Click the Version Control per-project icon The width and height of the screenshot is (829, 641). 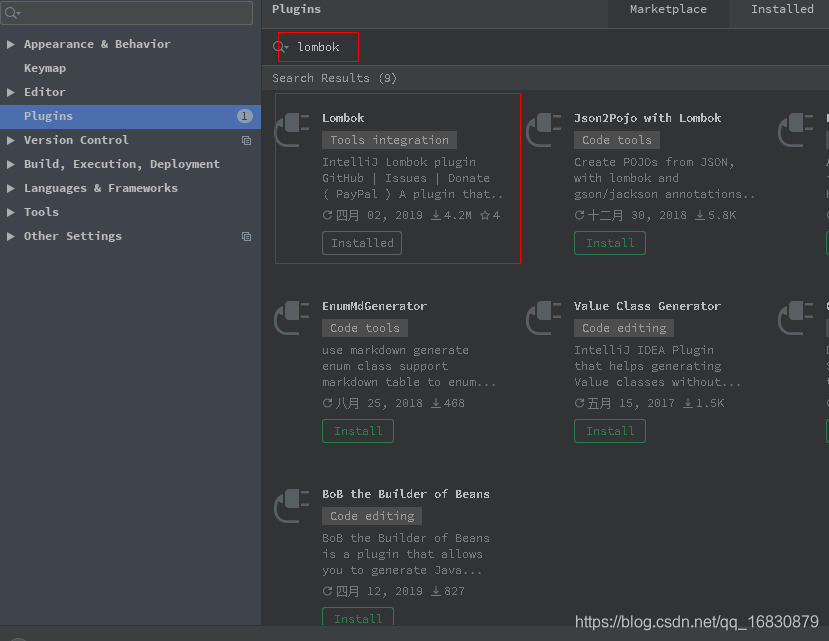[246, 140]
